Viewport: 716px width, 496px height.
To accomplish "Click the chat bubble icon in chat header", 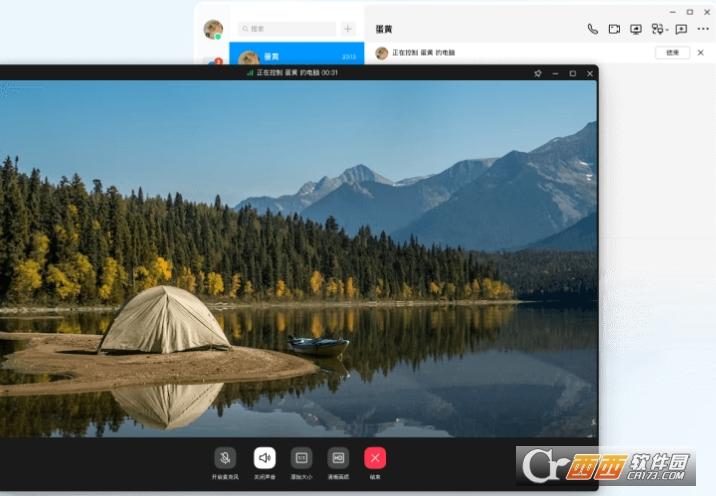I will click(x=681, y=29).
